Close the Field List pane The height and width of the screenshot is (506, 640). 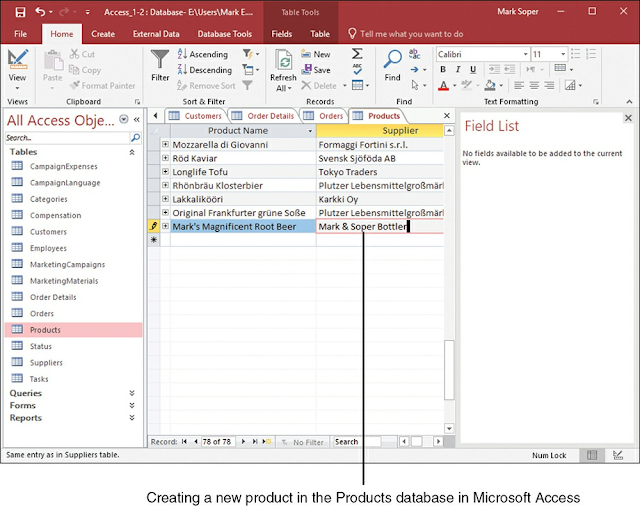tap(628, 118)
